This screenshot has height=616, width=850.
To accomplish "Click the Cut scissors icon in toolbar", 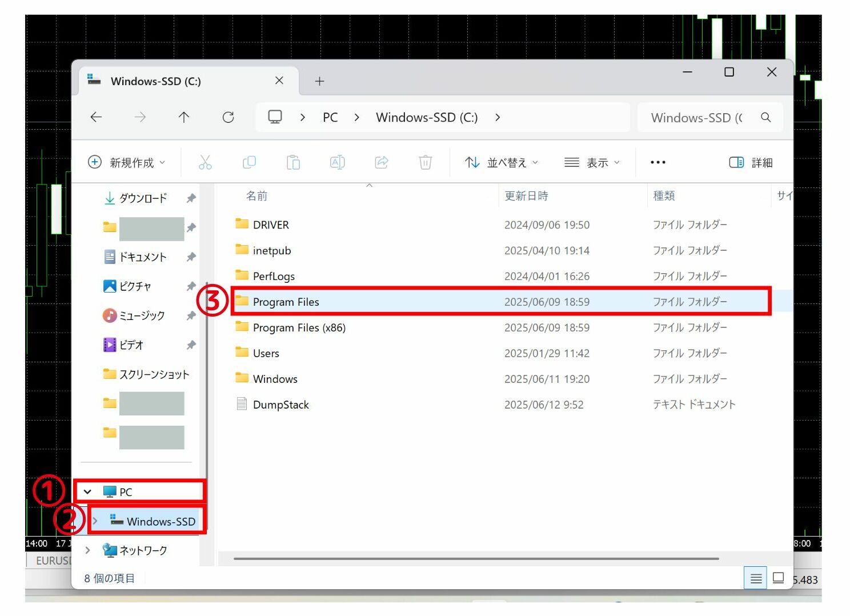I will (x=205, y=163).
